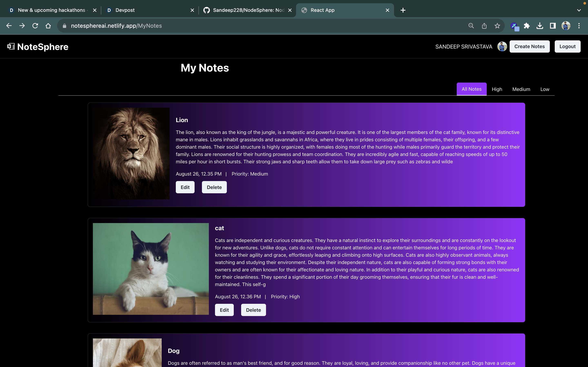The width and height of the screenshot is (588, 367).
Task: Edit the cat note
Action: click(x=224, y=310)
